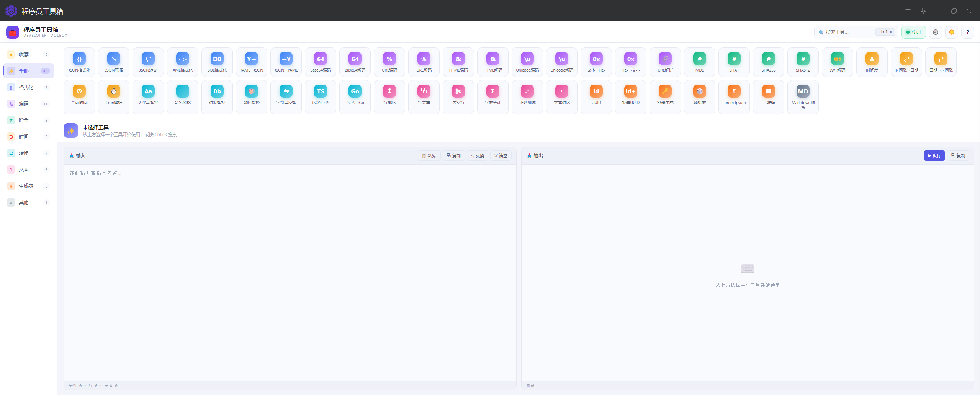The width and height of the screenshot is (980, 395).
Task: Select the Base64解码 tool
Action: pos(355,62)
